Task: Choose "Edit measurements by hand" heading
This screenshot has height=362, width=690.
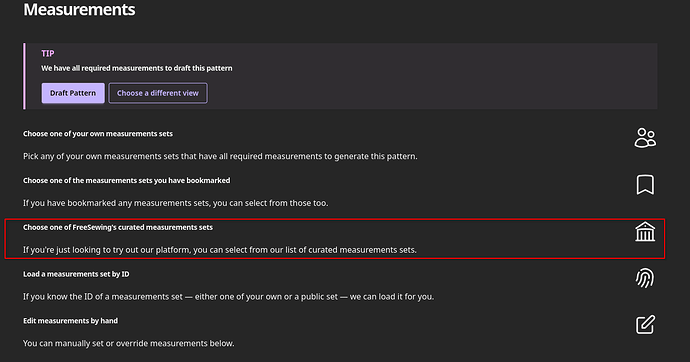Action: tap(70, 321)
